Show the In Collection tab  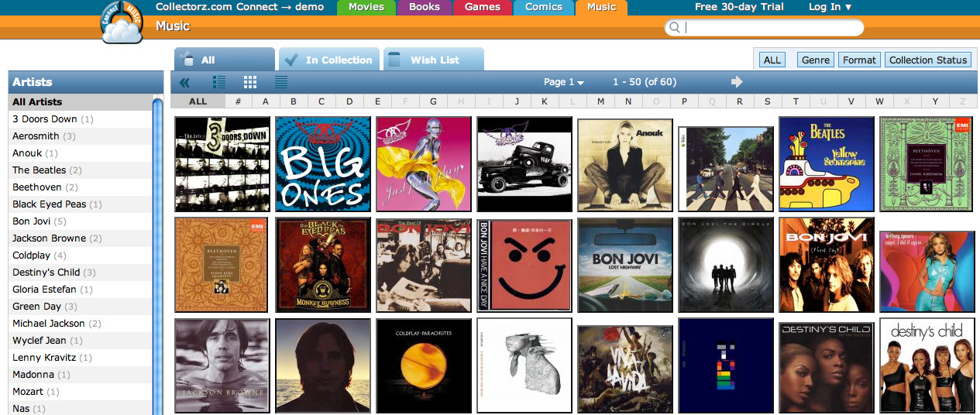pyautogui.click(x=328, y=60)
